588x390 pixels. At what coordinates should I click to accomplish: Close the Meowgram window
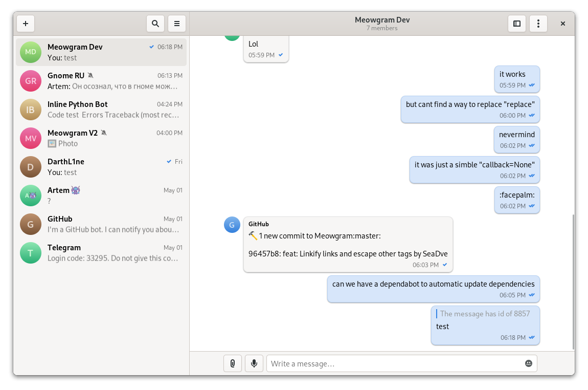point(562,24)
